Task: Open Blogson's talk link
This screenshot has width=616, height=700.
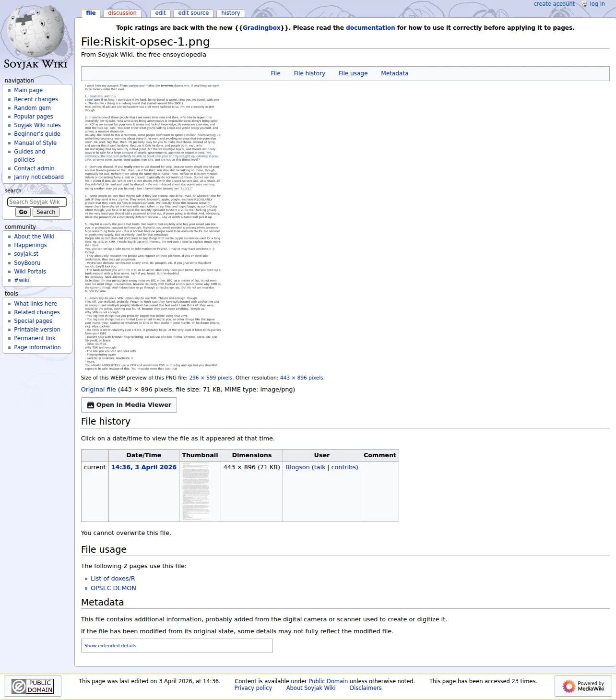Action: [320, 467]
